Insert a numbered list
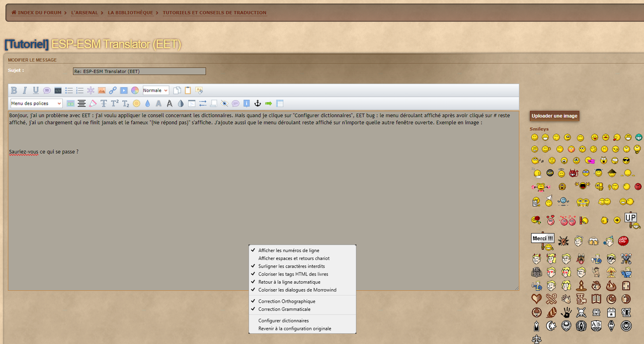Viewport: 644px width, 344px height. pos(80,91)
